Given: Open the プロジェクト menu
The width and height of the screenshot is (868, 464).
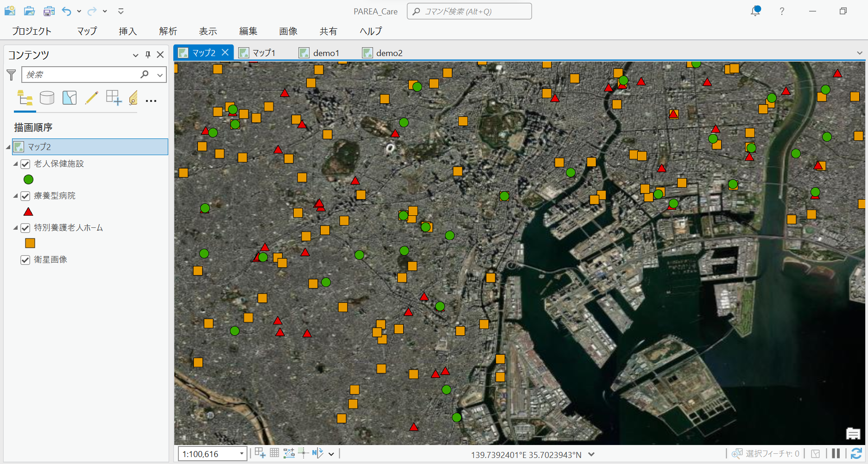Looking at the screenshot, I should click(32, 31).
